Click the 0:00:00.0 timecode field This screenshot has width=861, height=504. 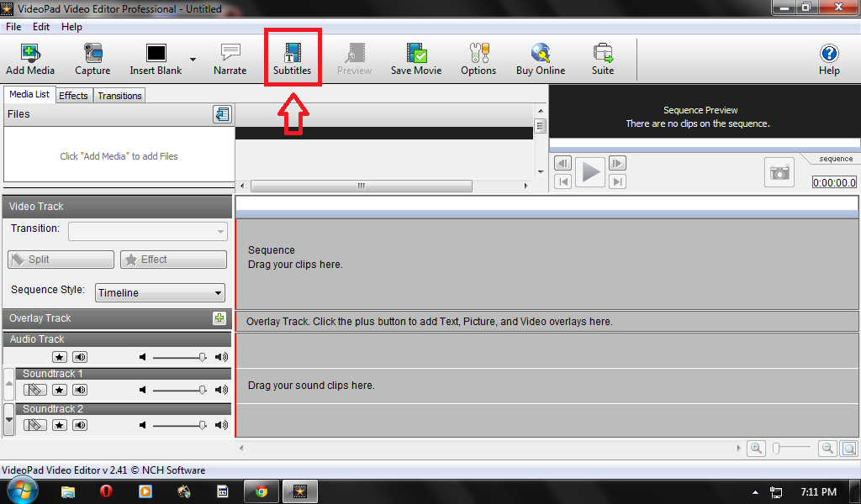point(834,182)
